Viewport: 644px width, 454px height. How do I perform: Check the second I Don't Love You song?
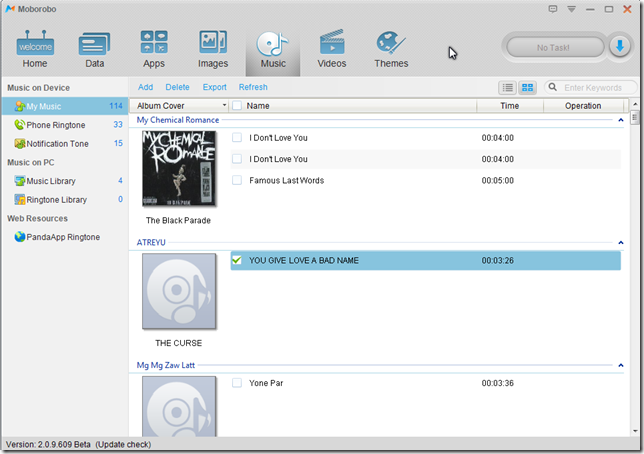coord(237,159)
